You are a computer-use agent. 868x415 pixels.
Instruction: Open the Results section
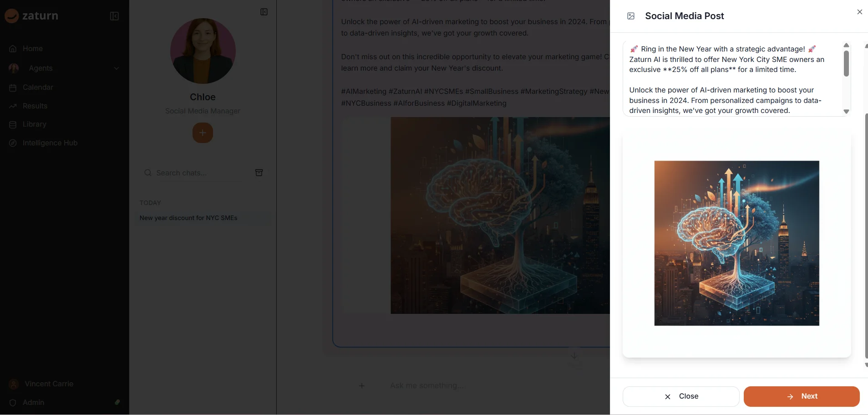(35, 106)
